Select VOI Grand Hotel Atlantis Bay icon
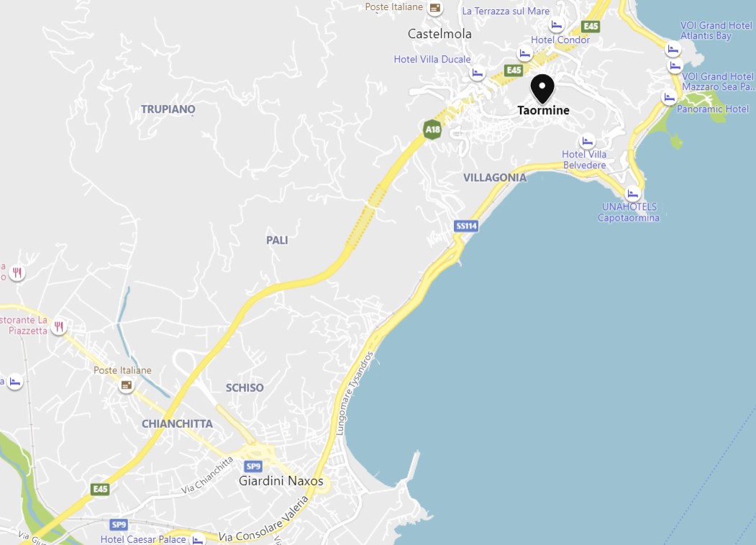The width and height of the screenshot is (756, 545). click(x=673, y=49)
